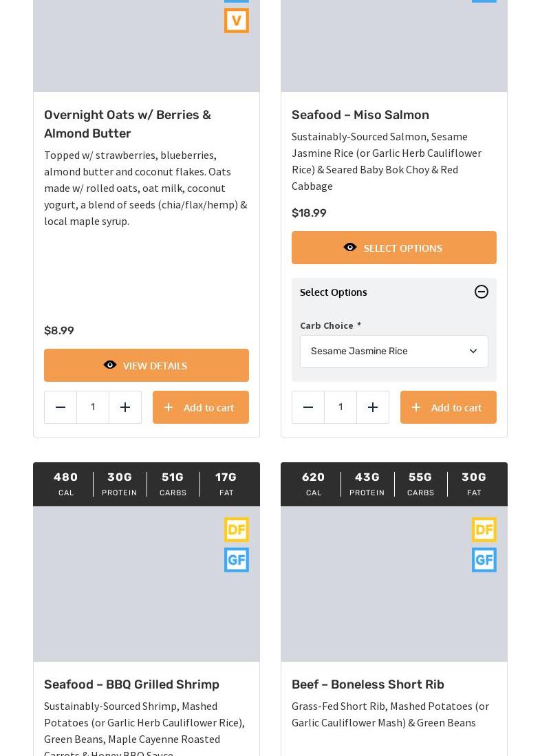This screenshot has height=756, width=540.
Task: Increase Miso Salmon quantity with plus
Action: 373,407
